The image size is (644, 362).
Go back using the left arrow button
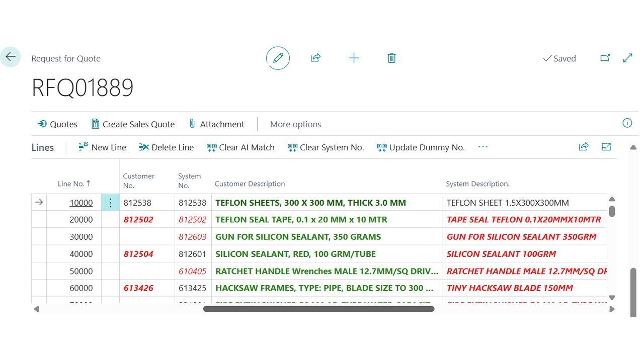click(x=11, y=57)
